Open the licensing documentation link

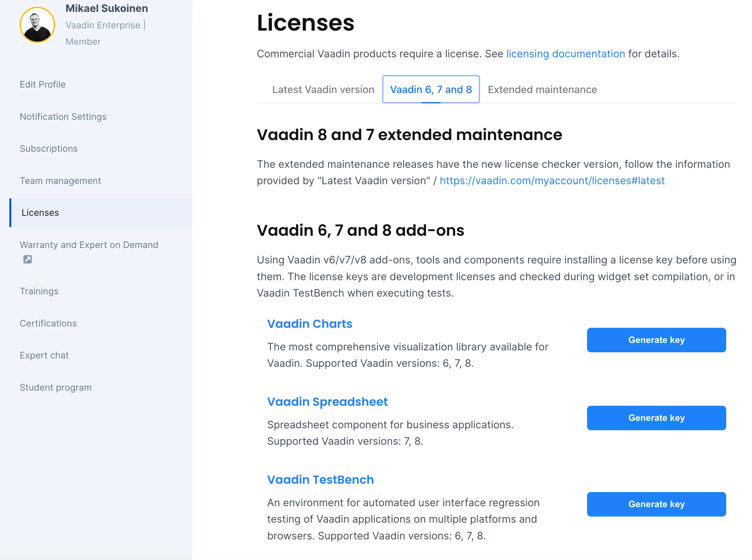click(565, 53)
